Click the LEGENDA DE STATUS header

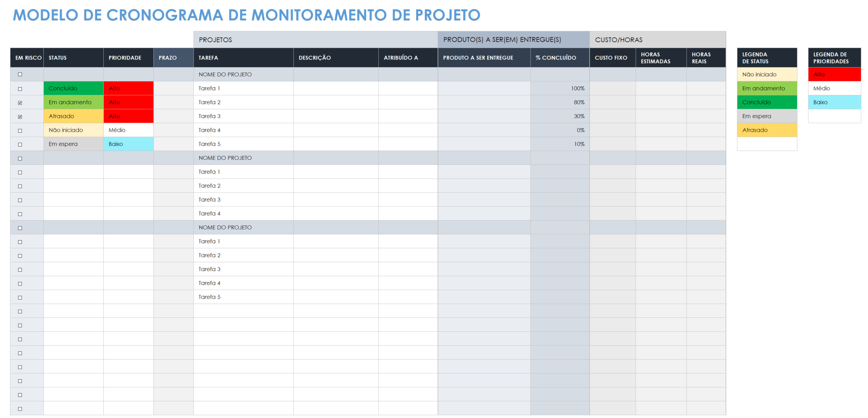pos(767,58)
